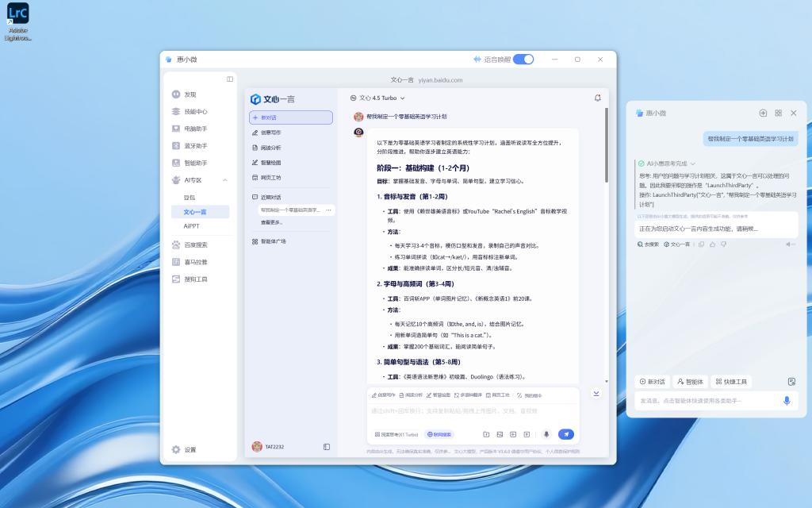The image size is (812, 508).
Task: Collapse the AI专区 section chevron
Action: [x=225, y=180]
